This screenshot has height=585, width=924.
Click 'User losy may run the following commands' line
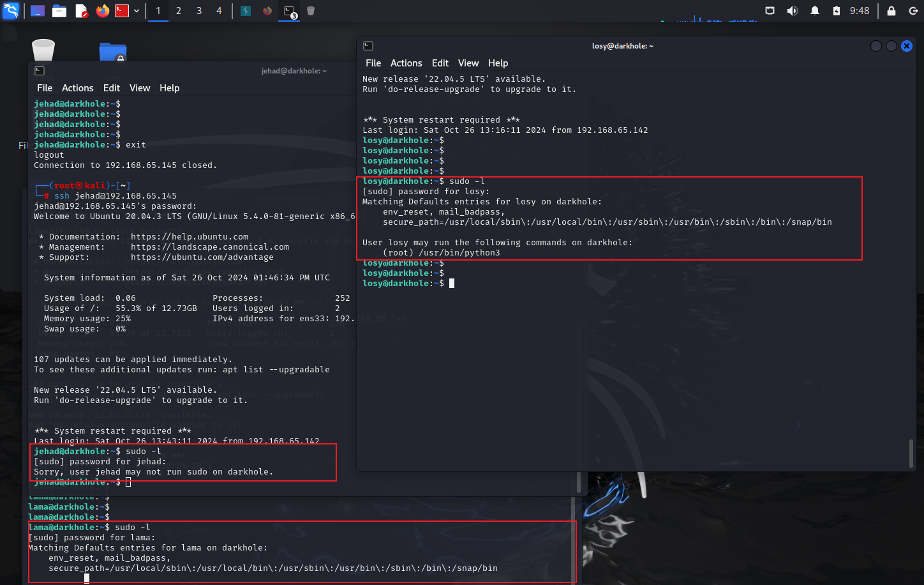pos(498,242)
